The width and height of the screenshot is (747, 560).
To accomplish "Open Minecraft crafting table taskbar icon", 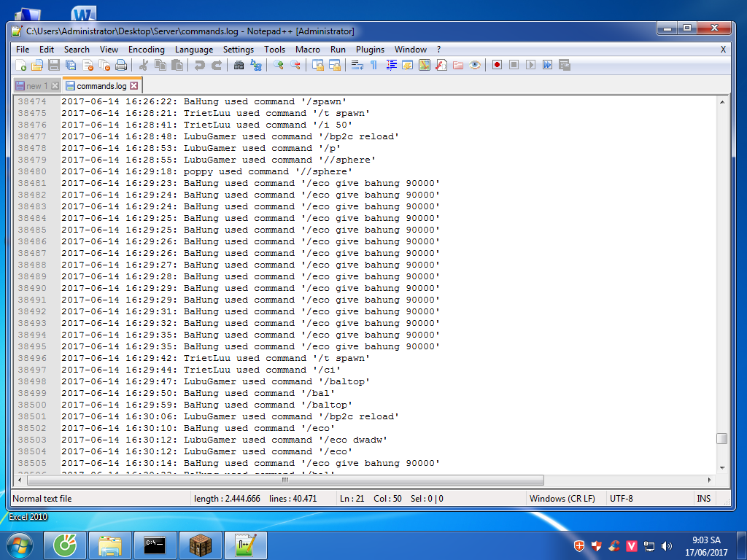I will (200, 545).
